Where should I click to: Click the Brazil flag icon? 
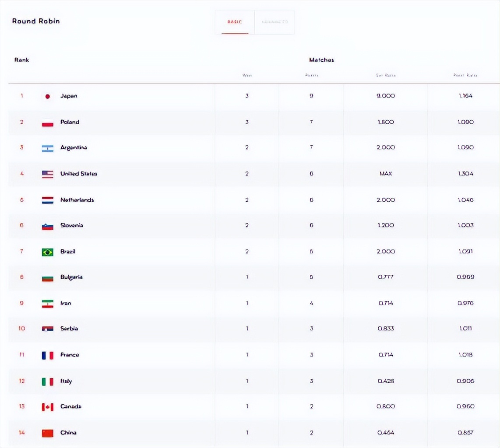coord(48,252)
